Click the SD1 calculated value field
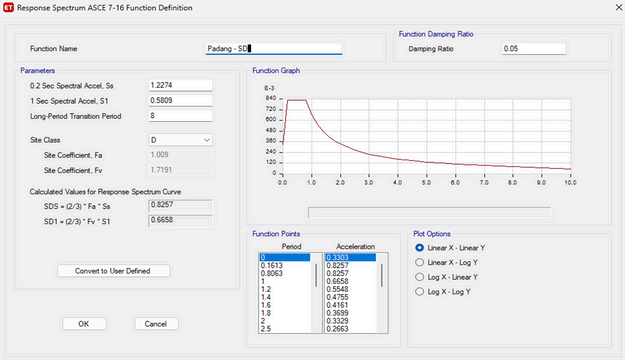 (181, 220)
